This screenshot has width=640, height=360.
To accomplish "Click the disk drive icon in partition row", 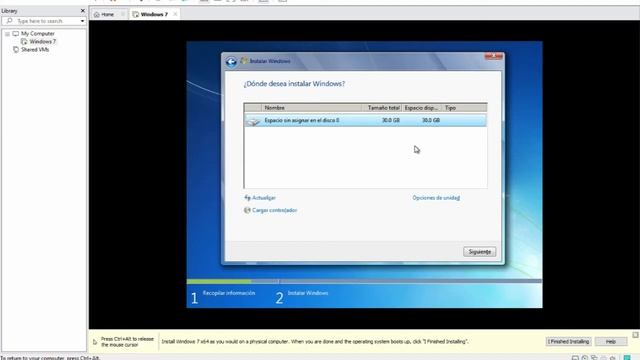I will (253, 121).
